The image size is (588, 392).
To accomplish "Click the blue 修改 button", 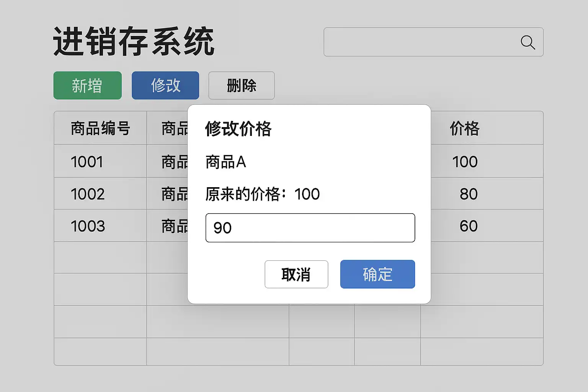I will point(165,85).
